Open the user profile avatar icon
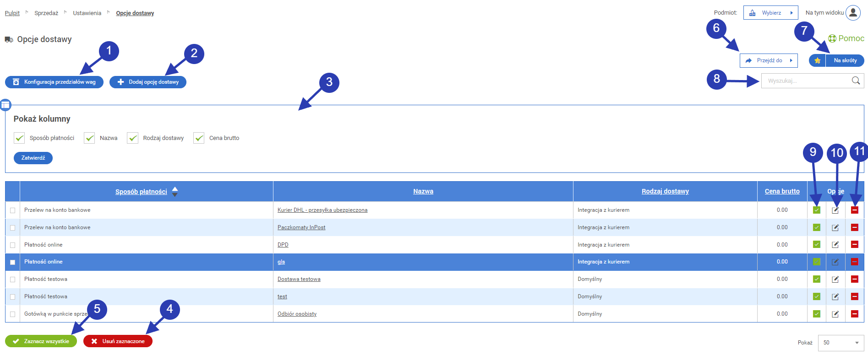This screenshot has height=355, width=868. [853, 13]
